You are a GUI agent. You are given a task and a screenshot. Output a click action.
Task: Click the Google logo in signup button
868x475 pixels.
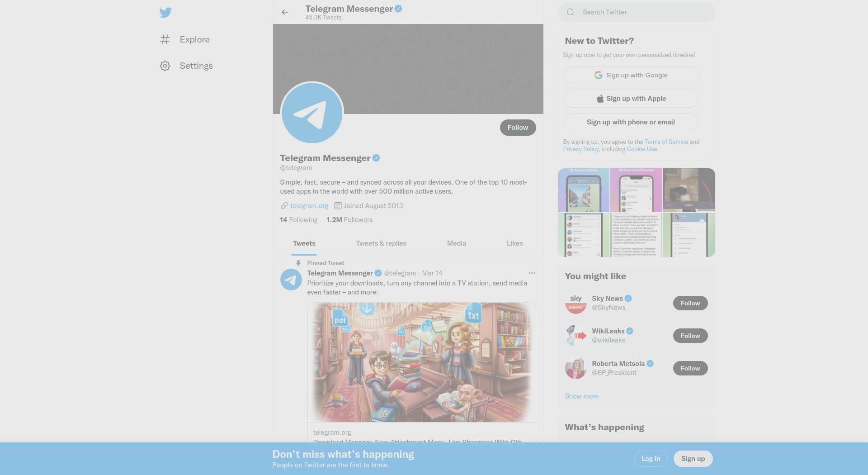coord(598,75)
